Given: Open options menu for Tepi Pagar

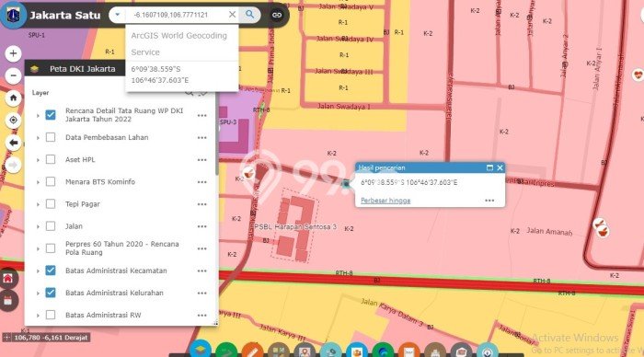Looking at the screenshot, I should [201, 204].
